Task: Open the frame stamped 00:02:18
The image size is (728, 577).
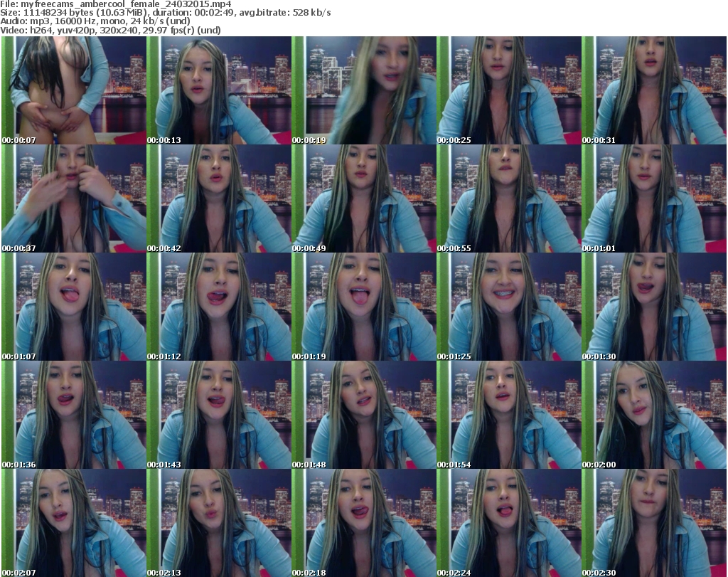Action: [364, 523]
